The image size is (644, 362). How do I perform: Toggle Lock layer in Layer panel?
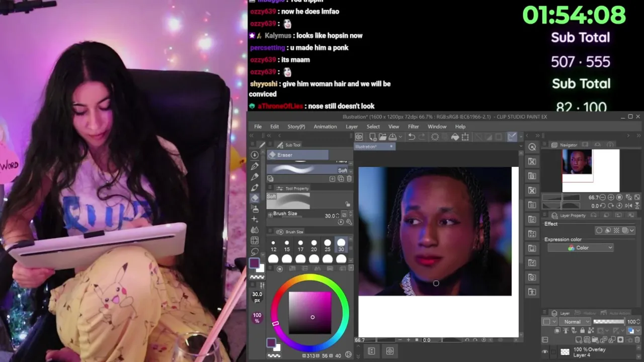[x=582, y=331]
